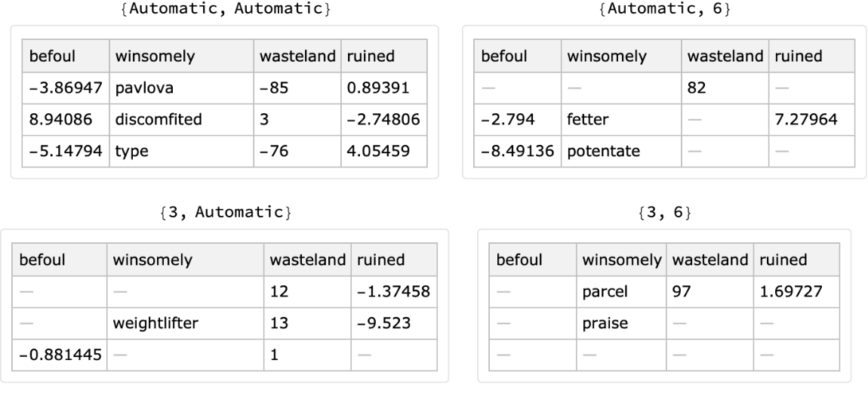868x406 pixels.
Task: Select the 'weightlifter' cell
Action: tap(152, 324)
